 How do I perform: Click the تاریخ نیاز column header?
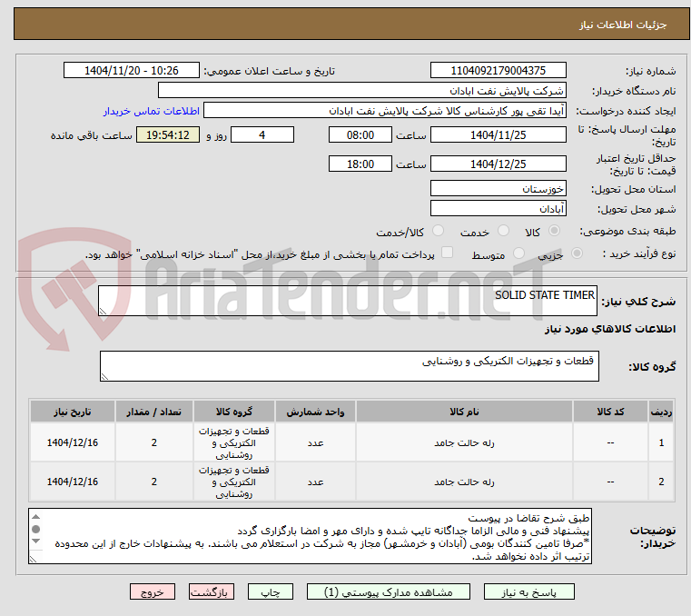pos(73,412)
